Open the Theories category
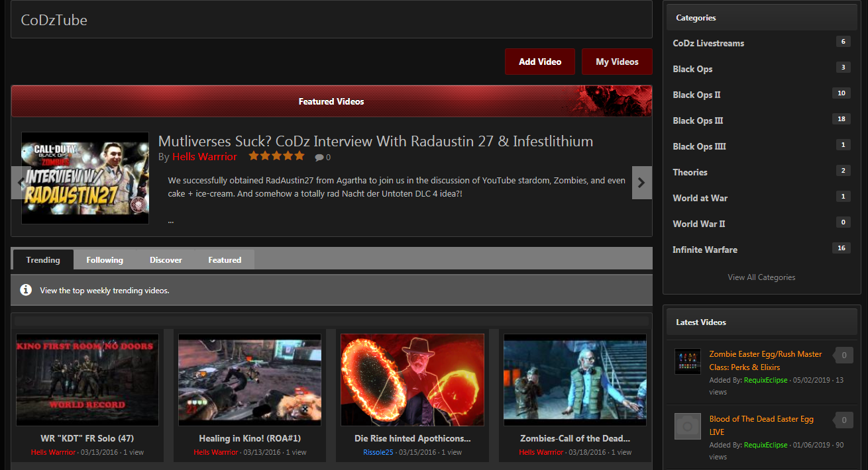Image resolution: width=868 pixels, height=470 pixels. click(x=690, y=172)
